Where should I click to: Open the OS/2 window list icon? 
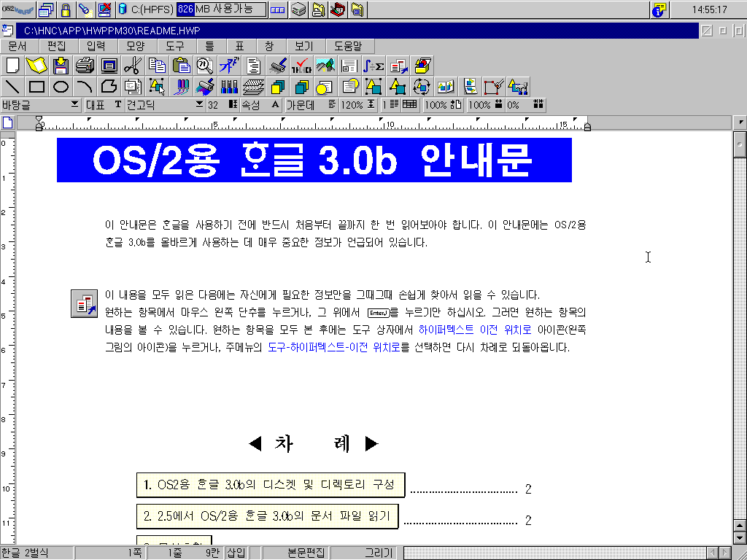coord(46,9)
